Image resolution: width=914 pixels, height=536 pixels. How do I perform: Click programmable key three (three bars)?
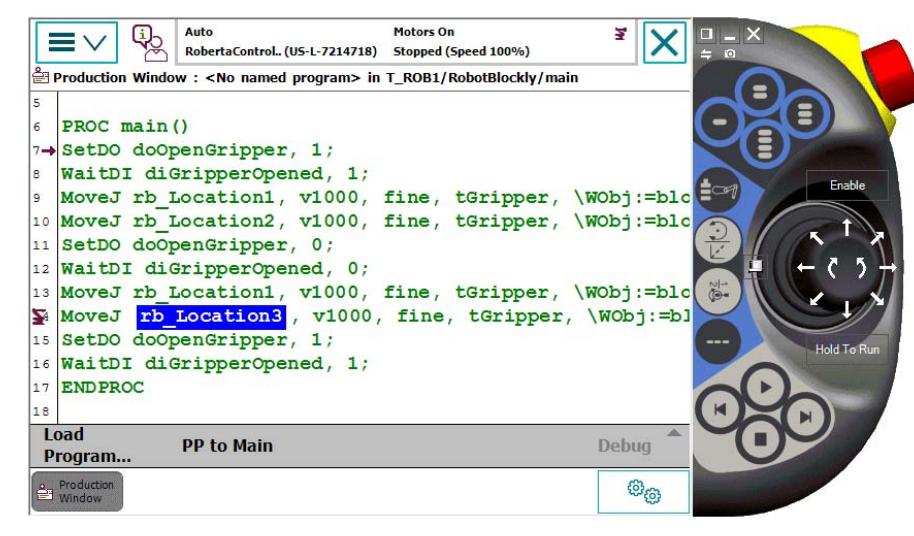coord(805,114)
